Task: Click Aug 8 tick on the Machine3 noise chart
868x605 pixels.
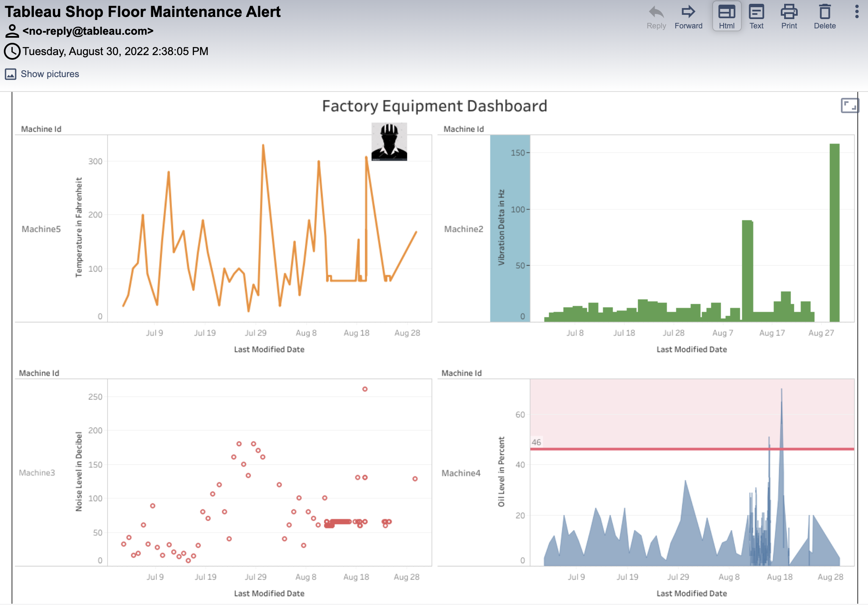Action: pyautogui.click(x=306, y=577)
